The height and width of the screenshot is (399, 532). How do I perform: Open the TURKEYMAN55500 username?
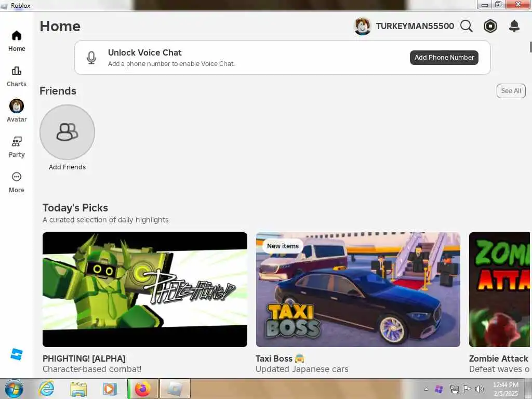point(415,26)
